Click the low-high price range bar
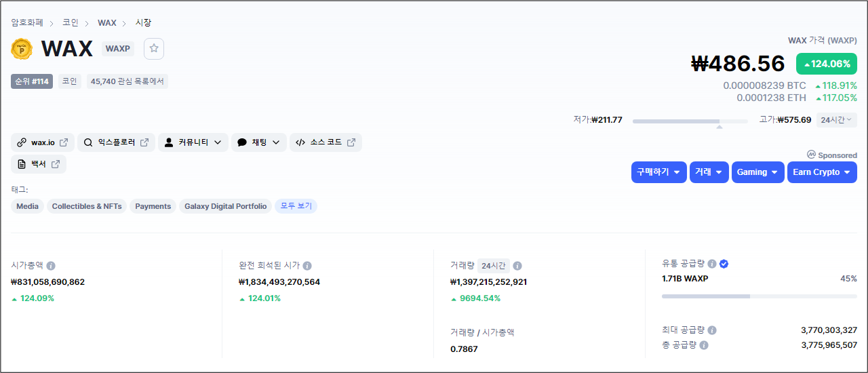Image resolution: width=868 pixels, height=373 pixels. (690, 121)
